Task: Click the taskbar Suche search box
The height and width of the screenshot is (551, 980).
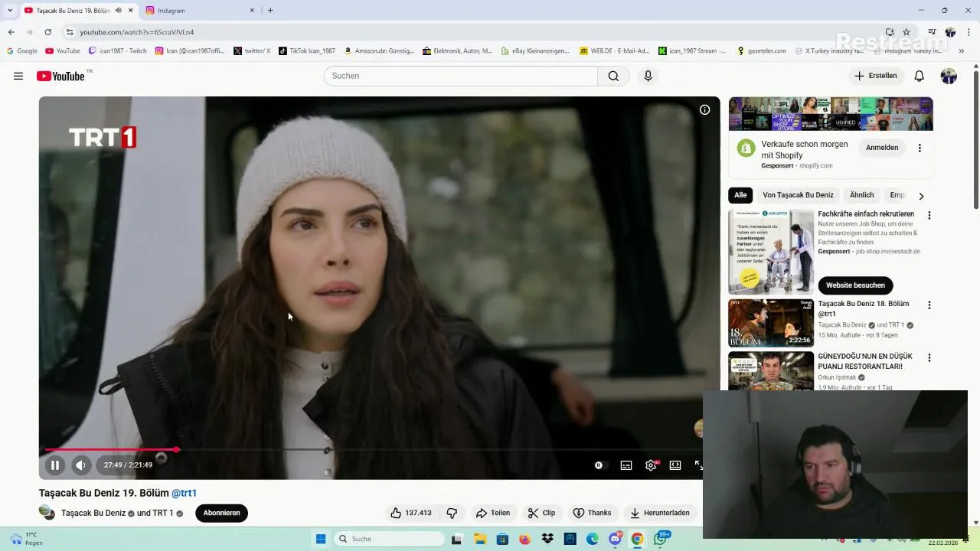Action: pos(389,539)
